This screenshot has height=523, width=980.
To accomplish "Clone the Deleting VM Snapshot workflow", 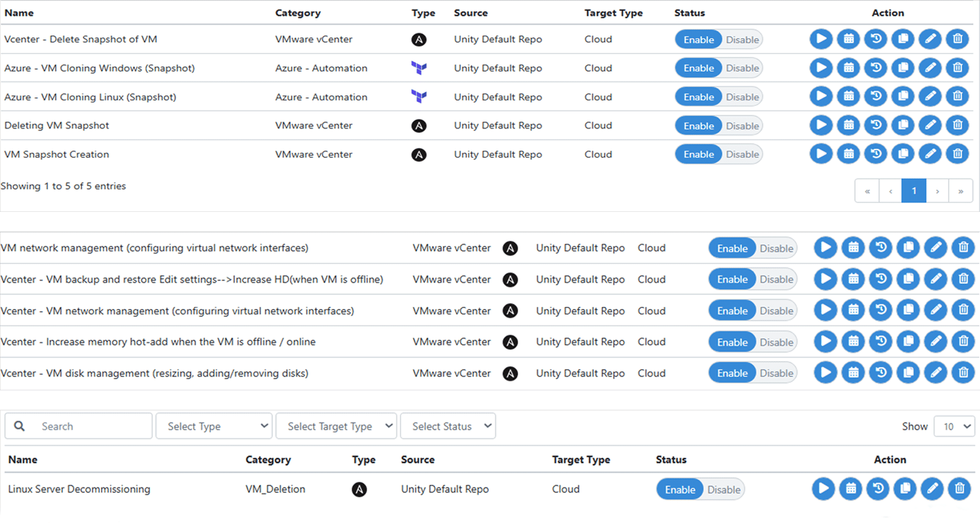I will pyautogui.click(x=903, y=126).
